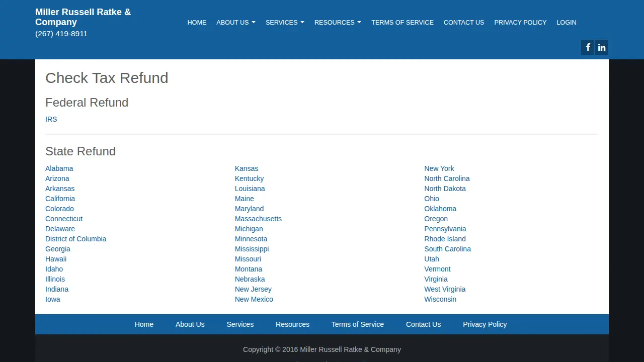
Task: Select the Ohio refund link
Action: click(432, 199)
